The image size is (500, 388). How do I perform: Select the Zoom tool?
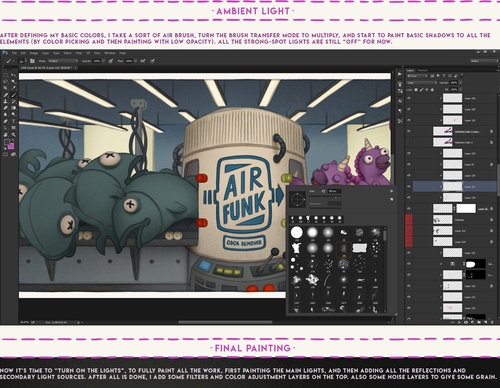(x=13, y=135)
